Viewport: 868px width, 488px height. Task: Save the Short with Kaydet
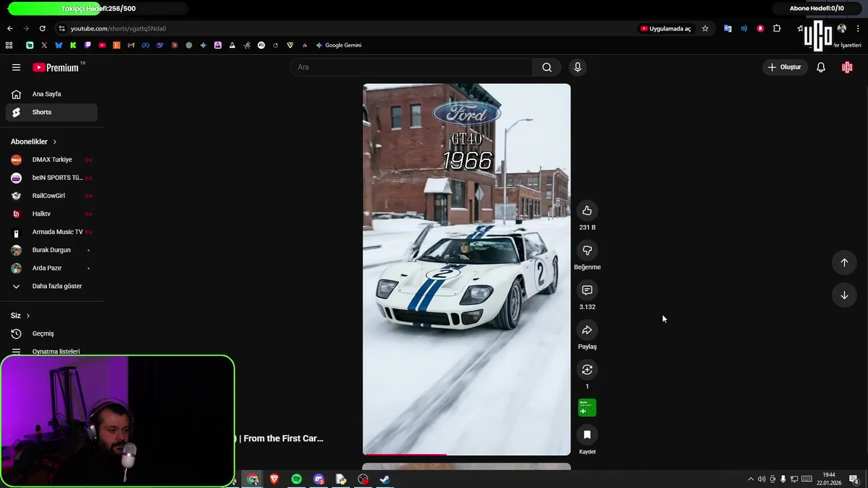587,434
